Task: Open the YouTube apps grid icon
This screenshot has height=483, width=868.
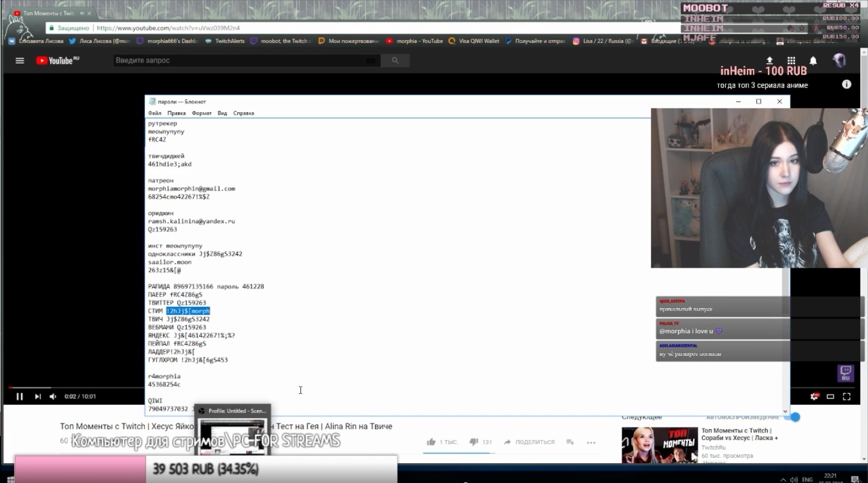Action: point(791,60)
